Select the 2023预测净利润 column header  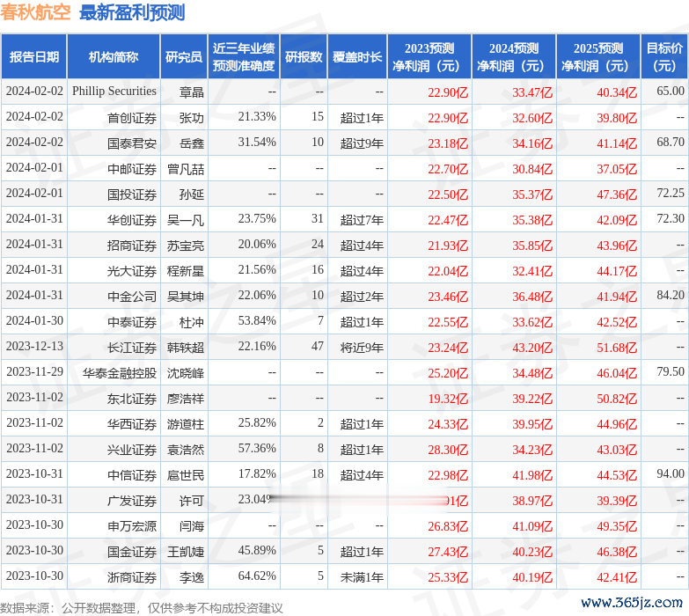(x=429, y=56)
